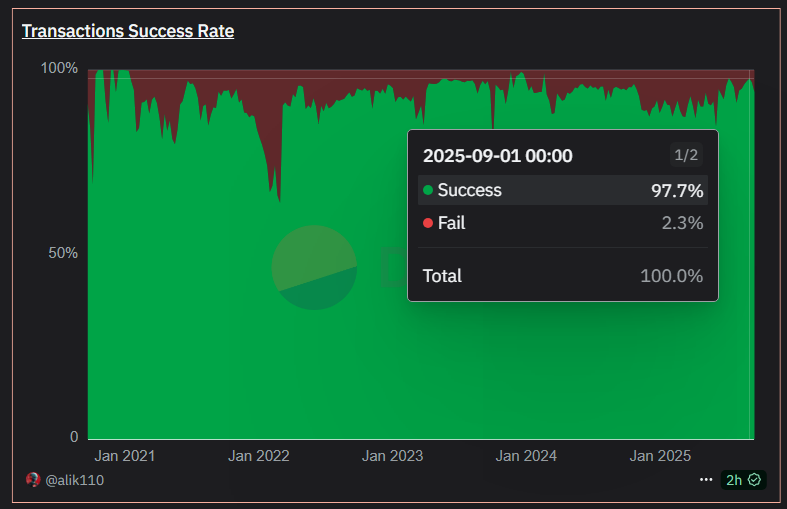Click the red Fail legend dot
The image size is (787, 509).
pos(428,223)
